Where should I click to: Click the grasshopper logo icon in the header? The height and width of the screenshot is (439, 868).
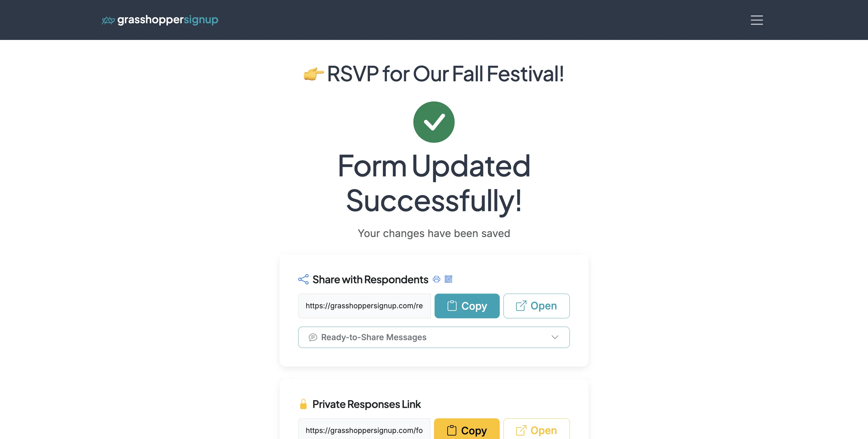(x=108, y=20)
